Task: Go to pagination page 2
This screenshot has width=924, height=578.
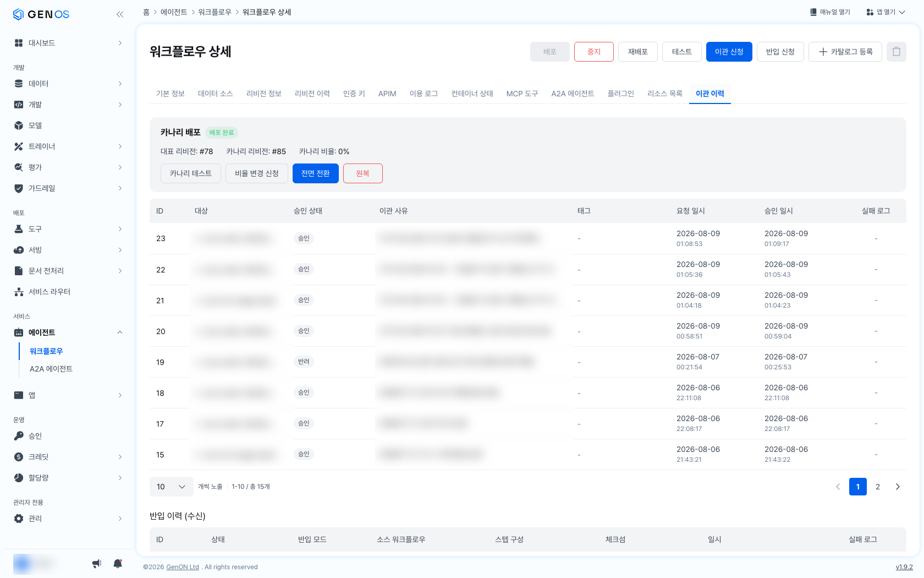Action: 878,487
